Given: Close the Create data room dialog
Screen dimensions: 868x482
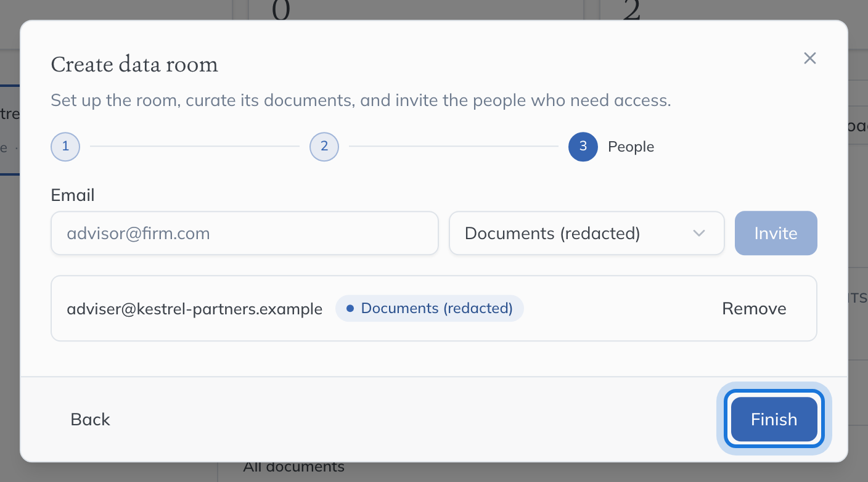Looking at the screenshot, I should 810,58.
